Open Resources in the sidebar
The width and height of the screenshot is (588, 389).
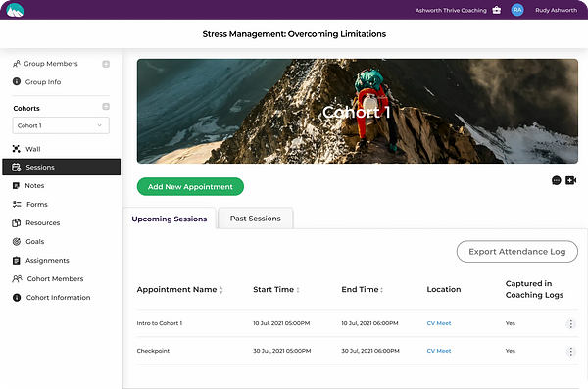pyautogui.click(x=43, y=222)
